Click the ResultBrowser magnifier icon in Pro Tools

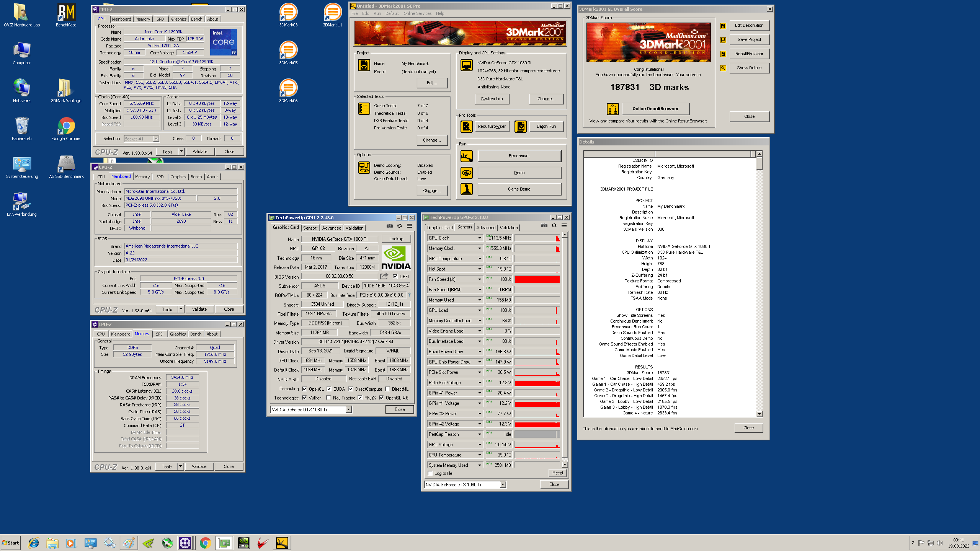coord(466,126)
